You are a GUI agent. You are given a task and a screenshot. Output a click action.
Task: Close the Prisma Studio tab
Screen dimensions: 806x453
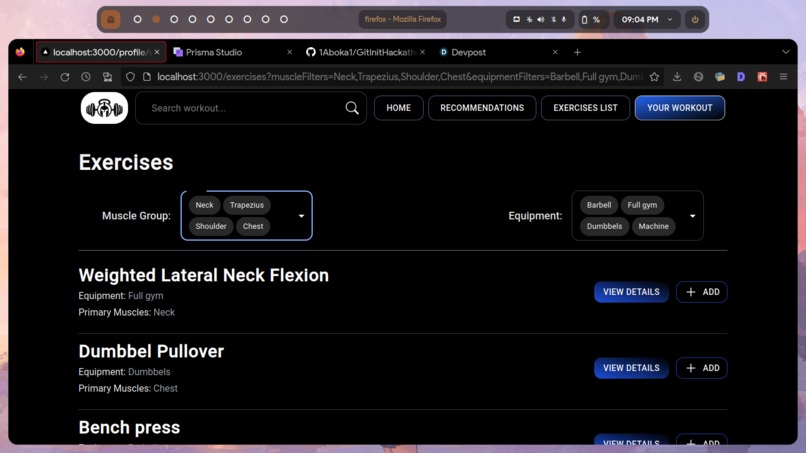[x=289, y=52]
